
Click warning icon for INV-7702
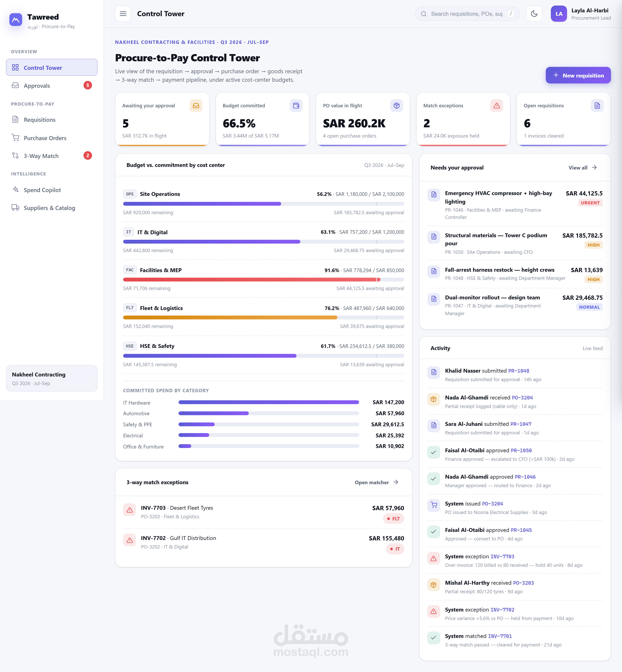[129, 540]
